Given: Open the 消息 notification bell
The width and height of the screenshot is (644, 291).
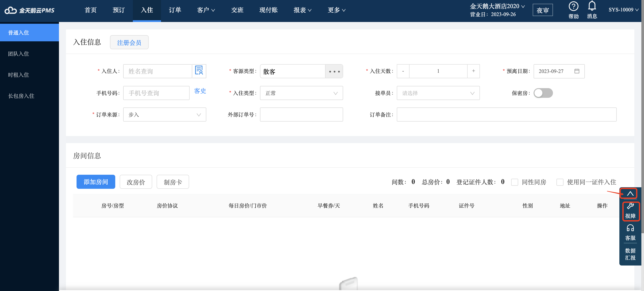Looking at the screenshot, I should coord(592,10).
